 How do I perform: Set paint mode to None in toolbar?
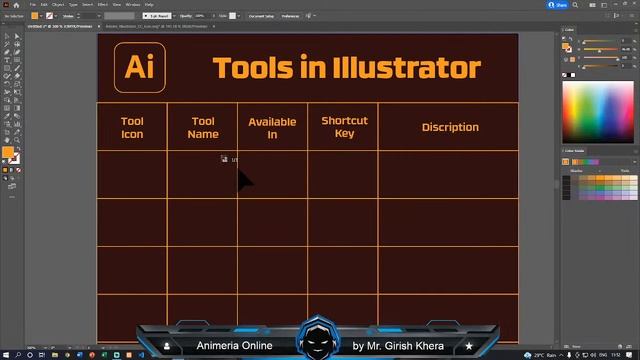18,170
